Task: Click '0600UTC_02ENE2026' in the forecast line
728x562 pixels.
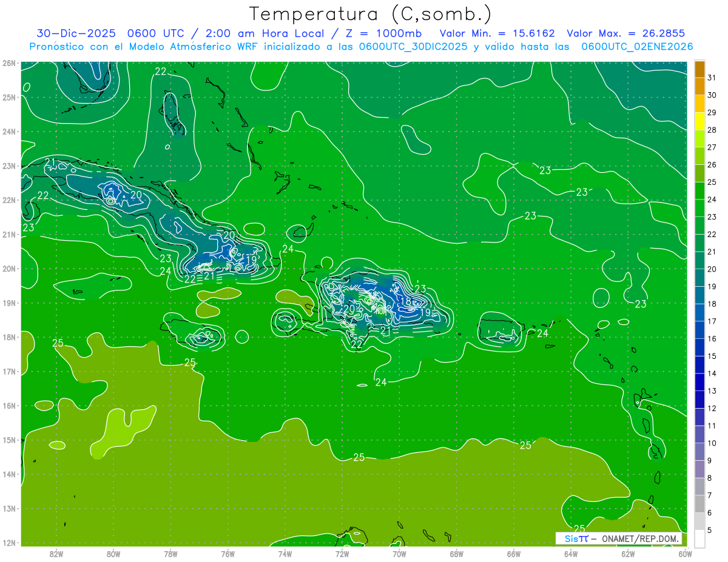Action: [x=637, y=46]
